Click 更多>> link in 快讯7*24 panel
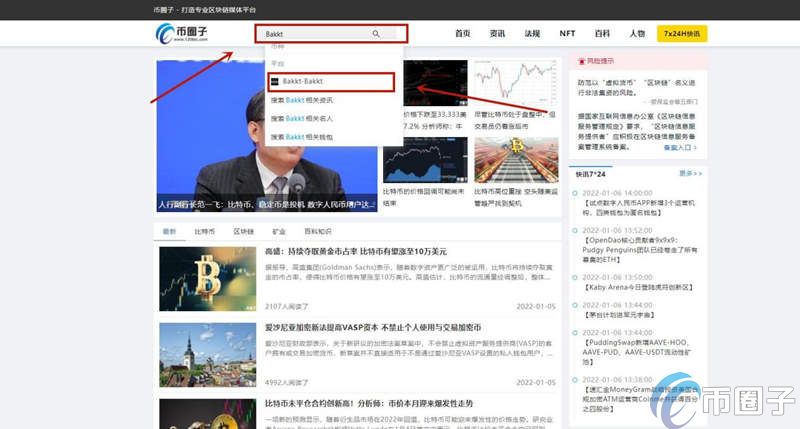Screen dimensions: 800x429 point(691,174)
